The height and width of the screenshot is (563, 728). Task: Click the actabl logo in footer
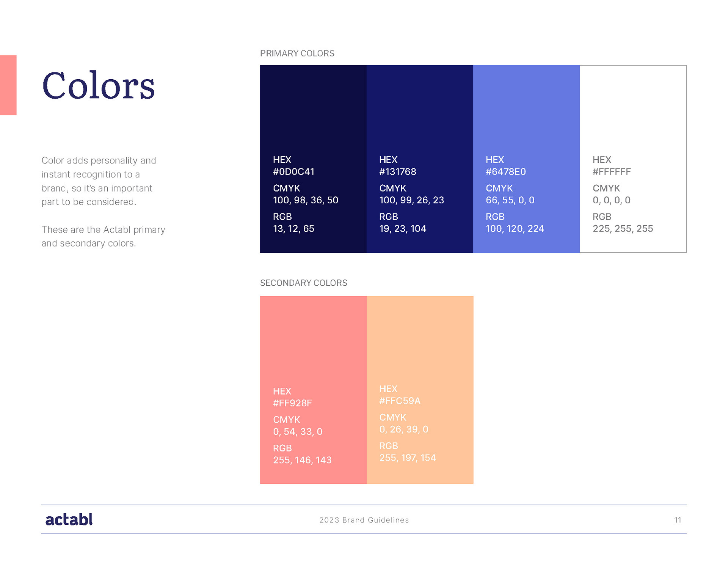point(69,519)
